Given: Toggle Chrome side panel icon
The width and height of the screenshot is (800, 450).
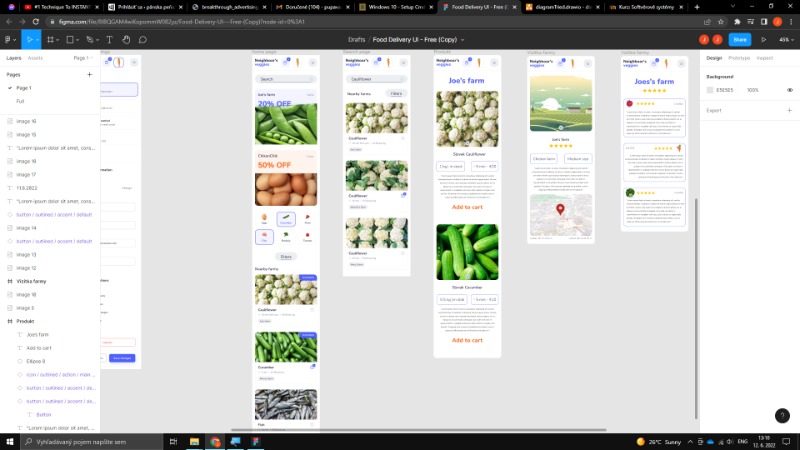Looking at the screenshot, I should (764, 21).
